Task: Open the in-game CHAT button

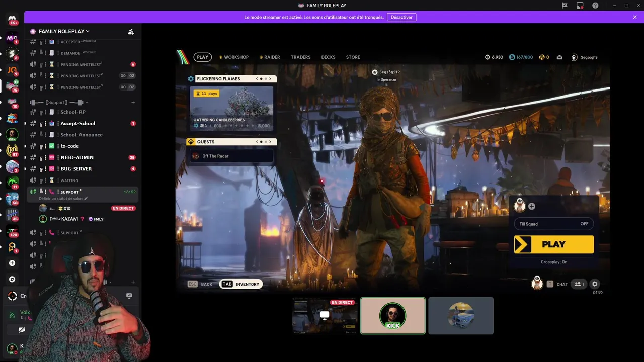Action: 557,284
